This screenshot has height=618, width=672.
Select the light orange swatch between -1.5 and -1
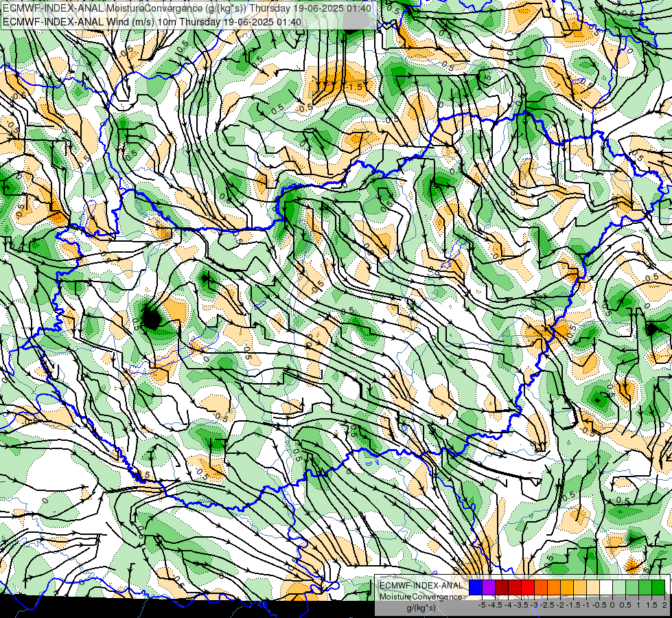click(580, 587)
